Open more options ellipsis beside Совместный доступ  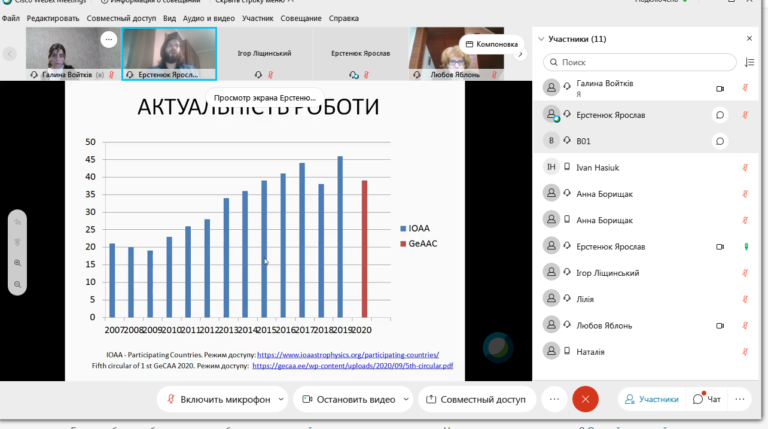pos(554,399)
